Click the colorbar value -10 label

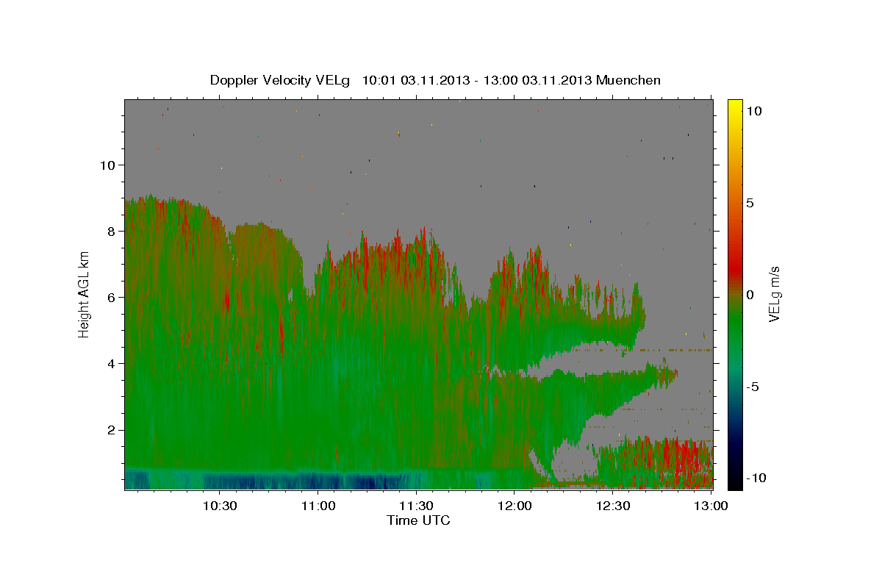[x=756, y=478]
